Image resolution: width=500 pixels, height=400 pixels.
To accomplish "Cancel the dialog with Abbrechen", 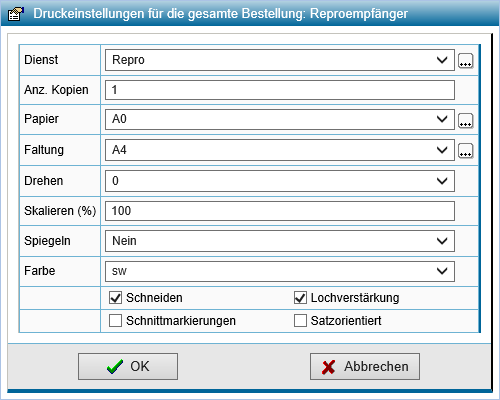I will [365, 367].
